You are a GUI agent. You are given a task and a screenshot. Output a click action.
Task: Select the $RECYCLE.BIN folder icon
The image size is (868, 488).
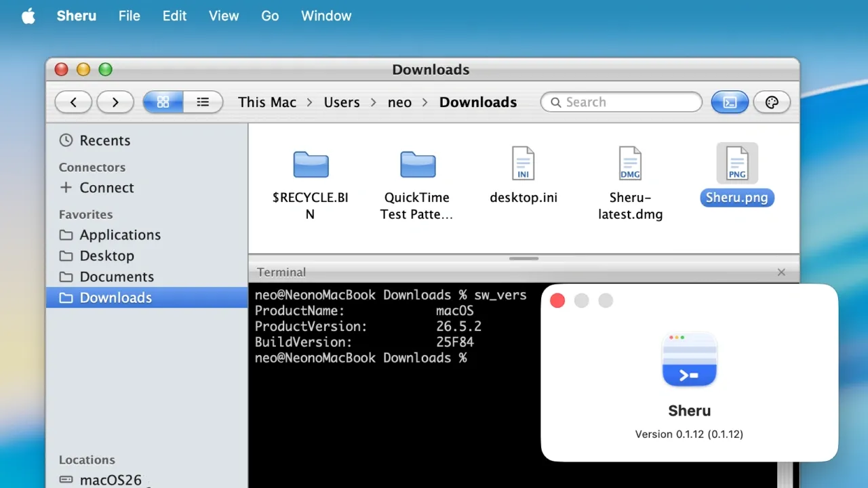(311, 164)
